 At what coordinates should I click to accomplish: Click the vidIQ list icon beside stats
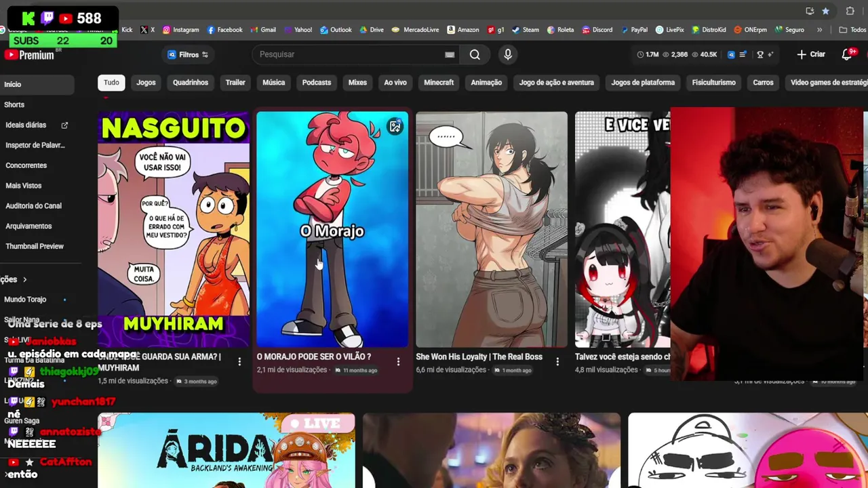tap(743, 54)
